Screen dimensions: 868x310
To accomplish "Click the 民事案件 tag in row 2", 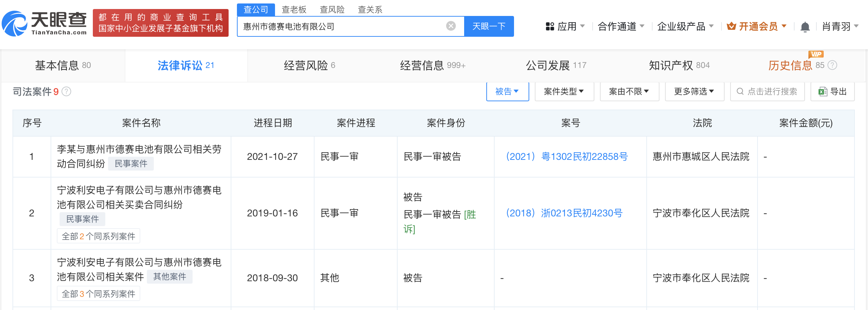I will [x=82, y=219].
